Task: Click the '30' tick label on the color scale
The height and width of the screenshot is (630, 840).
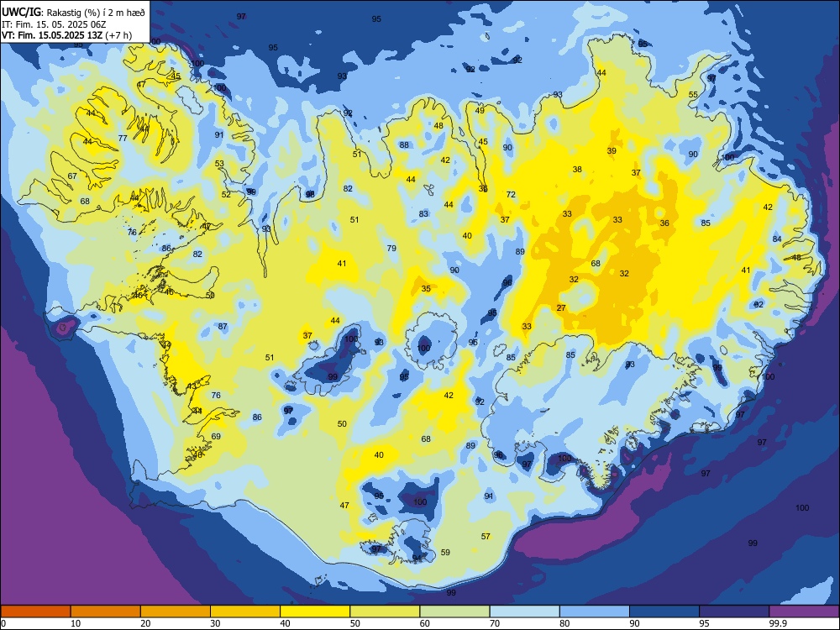Action: pos(215,623)
